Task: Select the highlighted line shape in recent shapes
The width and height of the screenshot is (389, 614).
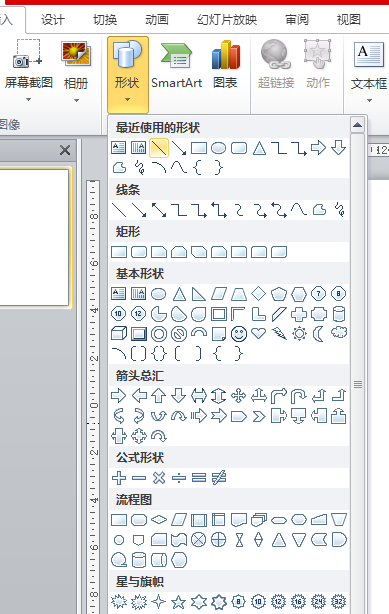Action: tap(159, 148)
